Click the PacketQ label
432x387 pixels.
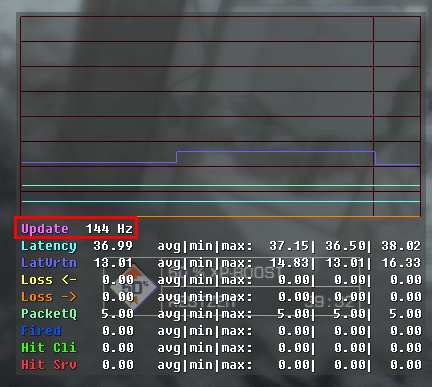[49, 314]
